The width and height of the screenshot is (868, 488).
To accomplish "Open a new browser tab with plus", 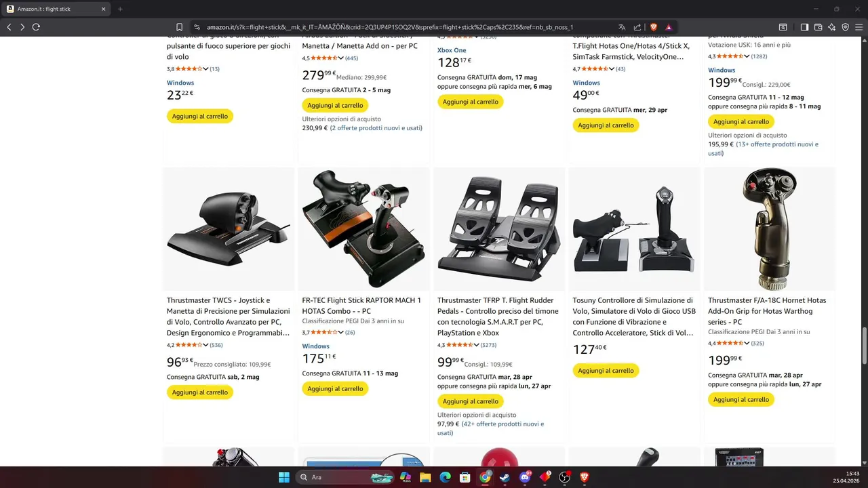I will pyautogui.click(x=120, y=9).
